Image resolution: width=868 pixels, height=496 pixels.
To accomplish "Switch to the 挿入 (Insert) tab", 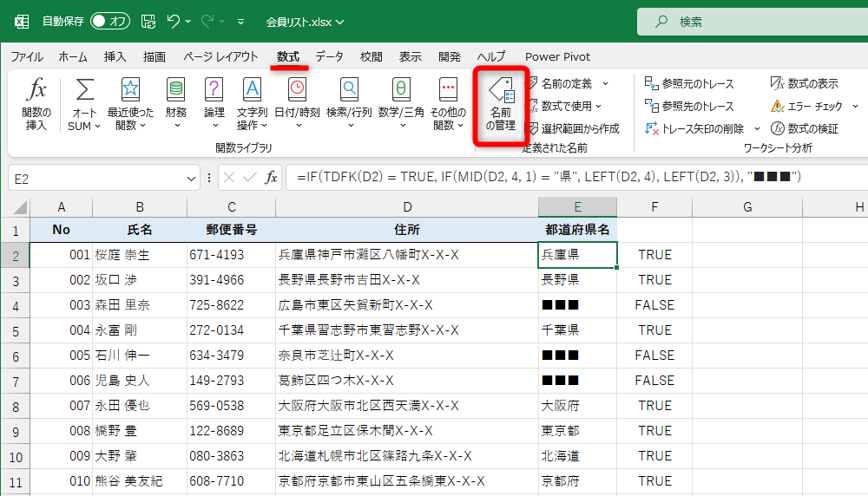I will 115,56.
